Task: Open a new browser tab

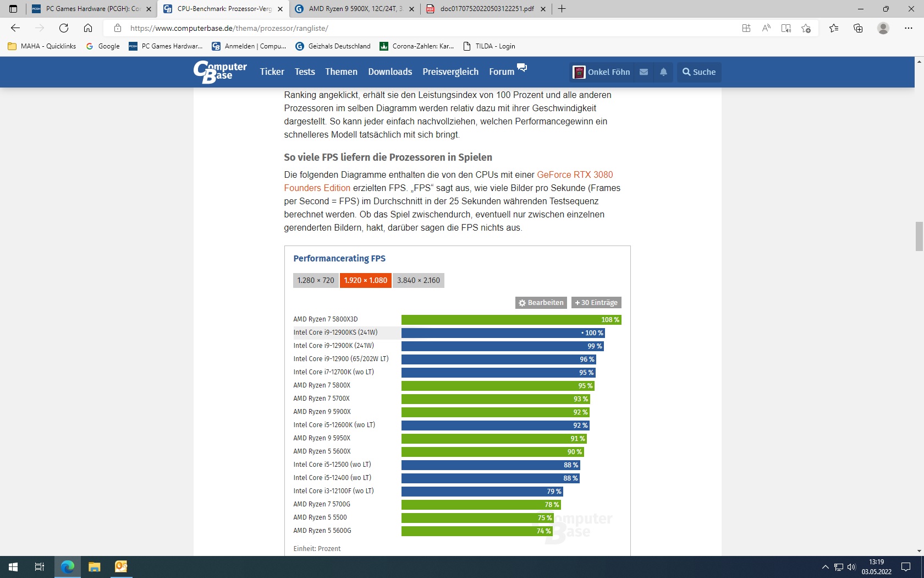Action: coord(562,9)
